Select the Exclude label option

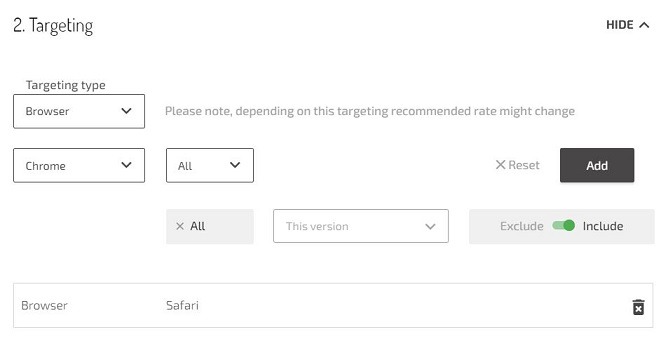coord(521,226)
